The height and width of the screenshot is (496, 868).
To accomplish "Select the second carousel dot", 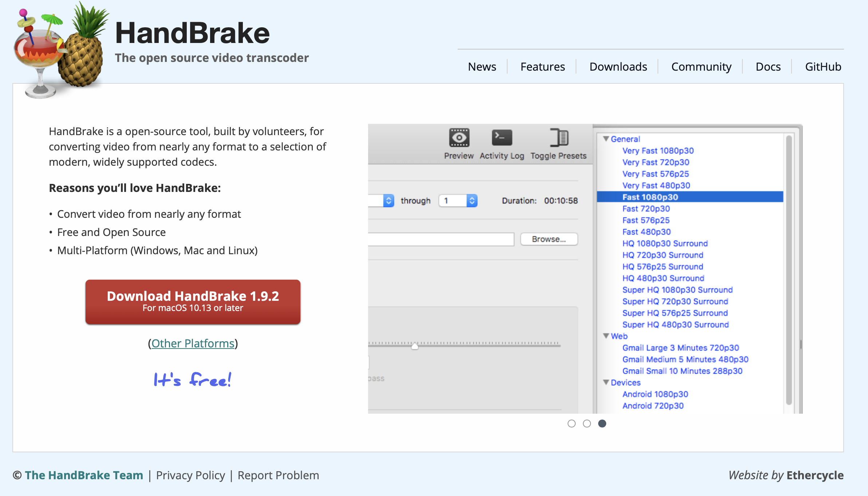I will click(x=587, y=424).
